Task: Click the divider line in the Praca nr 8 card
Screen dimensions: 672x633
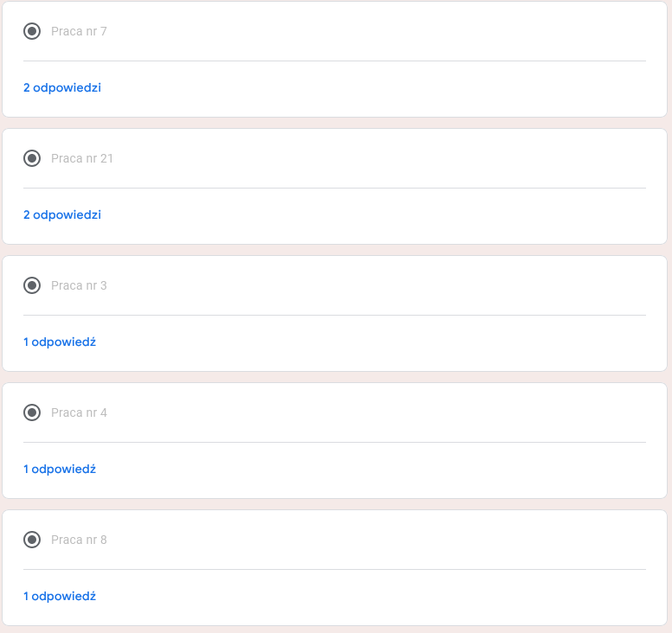Action: pos(335,569)
